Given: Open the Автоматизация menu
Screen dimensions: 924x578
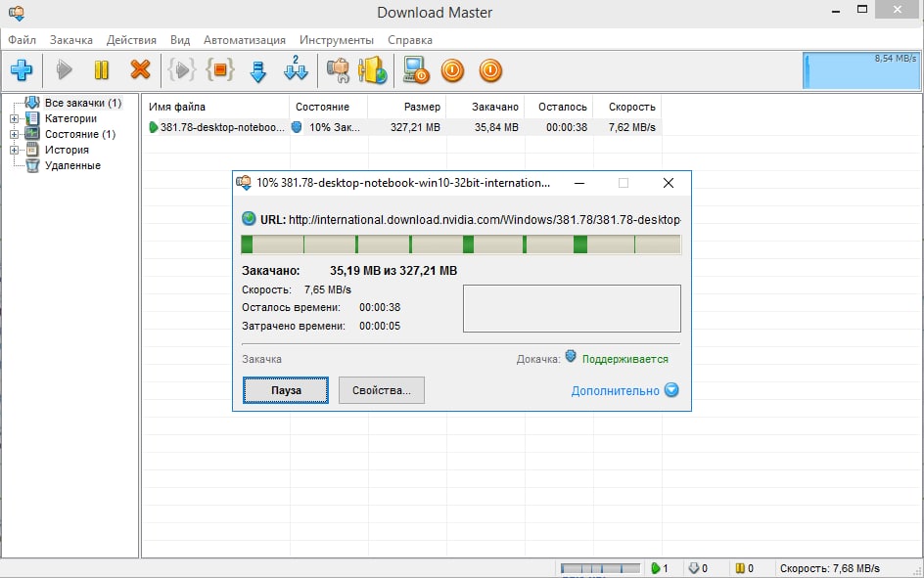Looking at the screenshot, I should click(245, 40).
